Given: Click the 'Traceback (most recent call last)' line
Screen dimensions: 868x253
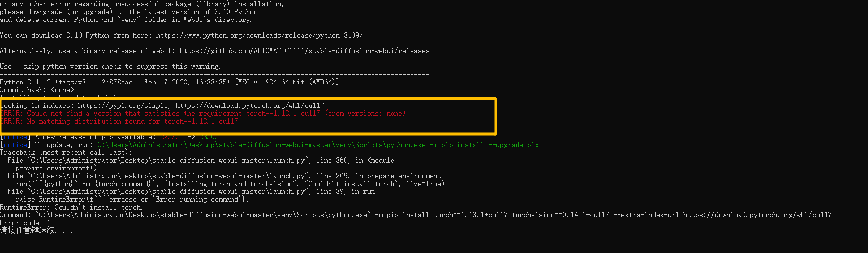Looking at the screenshot, I should point(66,152).
